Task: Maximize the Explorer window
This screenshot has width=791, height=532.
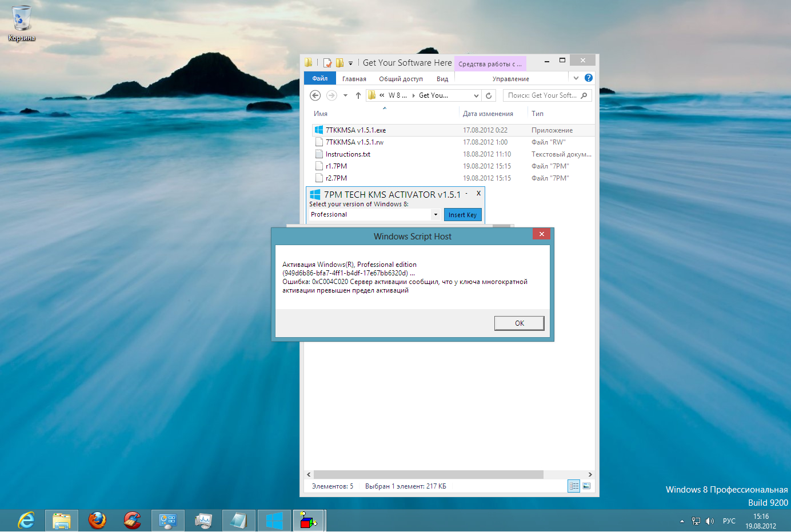Action: coord(562,61)
